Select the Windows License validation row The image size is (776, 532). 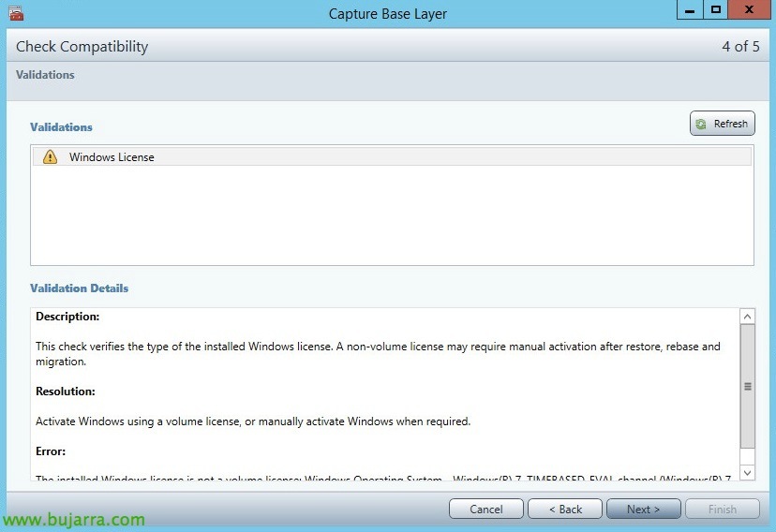pos(392,156)
